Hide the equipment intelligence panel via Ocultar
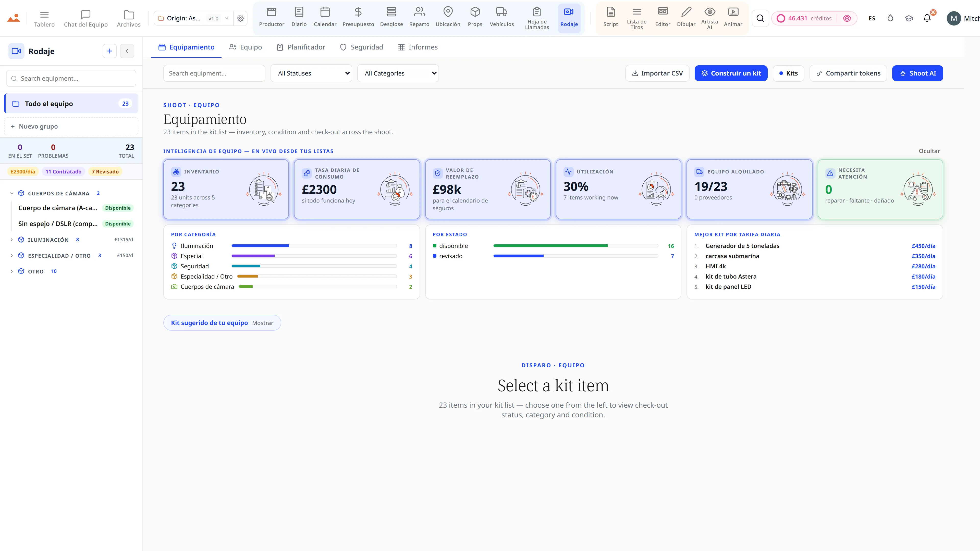Image resolution: width=980 pixels, height=551 pixels. click(x=929, y=151)
